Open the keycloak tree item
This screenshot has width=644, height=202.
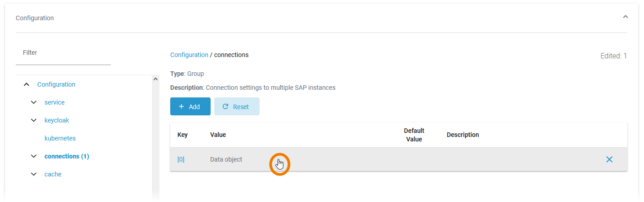[x=57, y=120]
